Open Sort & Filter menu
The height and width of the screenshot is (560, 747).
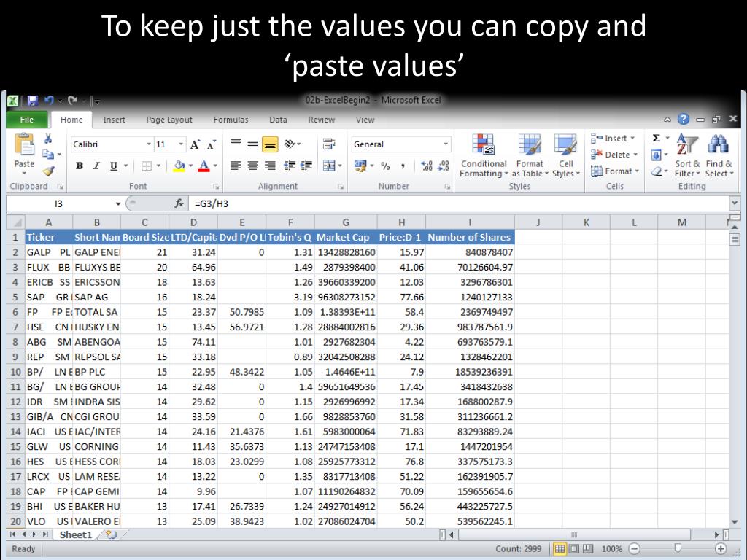pos(687,156)
